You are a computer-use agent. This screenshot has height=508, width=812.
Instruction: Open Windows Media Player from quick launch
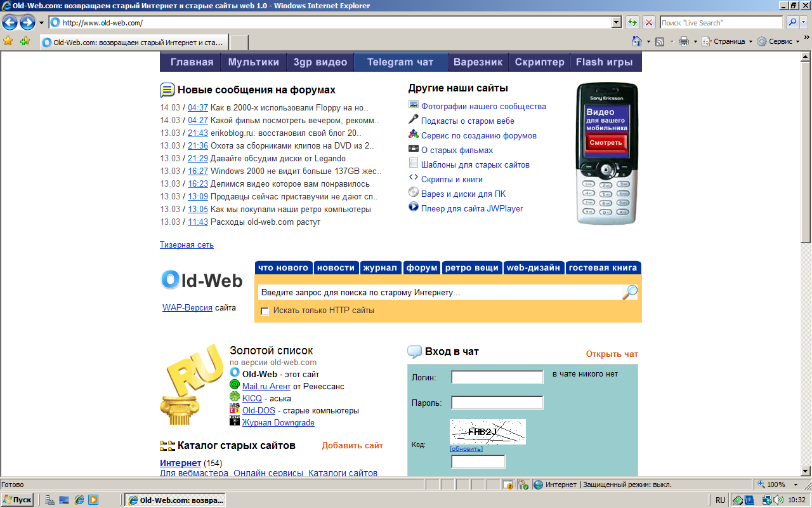point(93,500)
